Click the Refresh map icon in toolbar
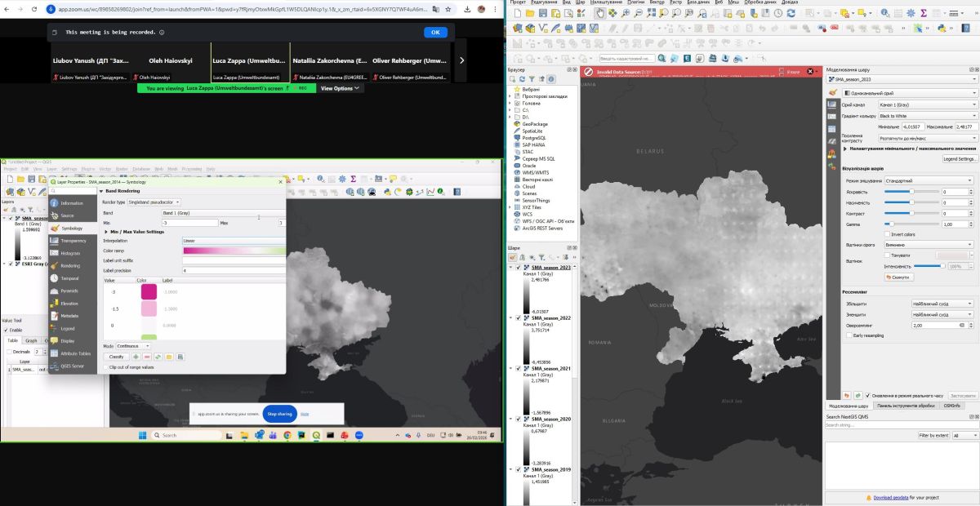The height and width of the screenshot is (506, 980). [x=790, y=14]
